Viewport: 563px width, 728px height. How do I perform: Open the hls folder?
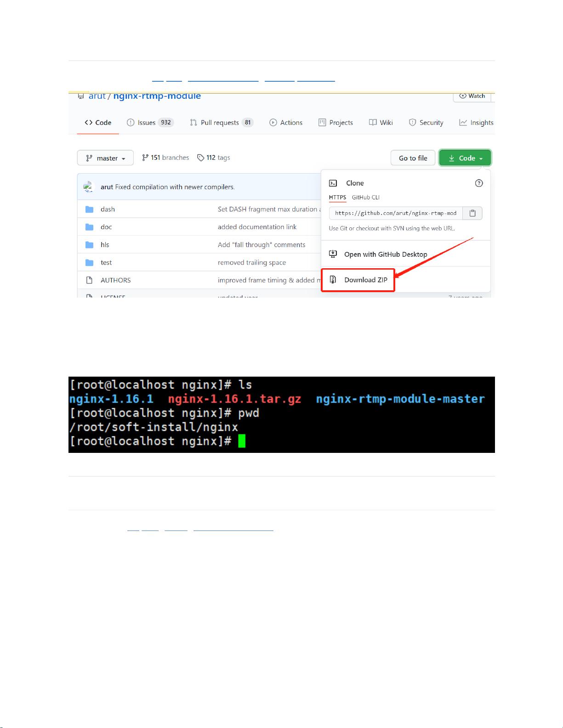(x=105, y=245)
